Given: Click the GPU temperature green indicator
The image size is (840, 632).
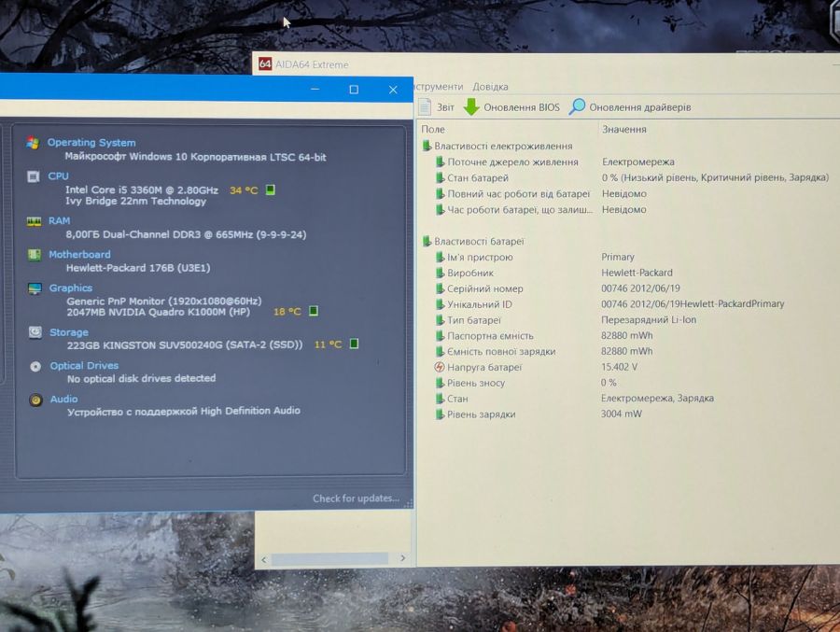Looking at the screenshot, I should point(314,311).
